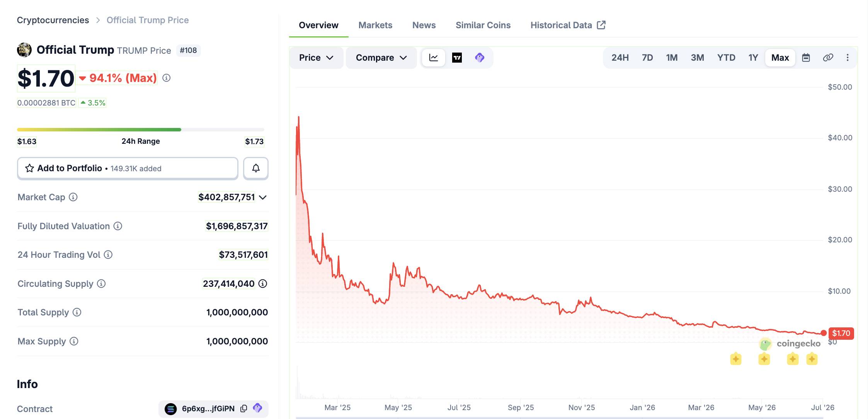Show Max Supply info tooltip

tap(74, 341)
